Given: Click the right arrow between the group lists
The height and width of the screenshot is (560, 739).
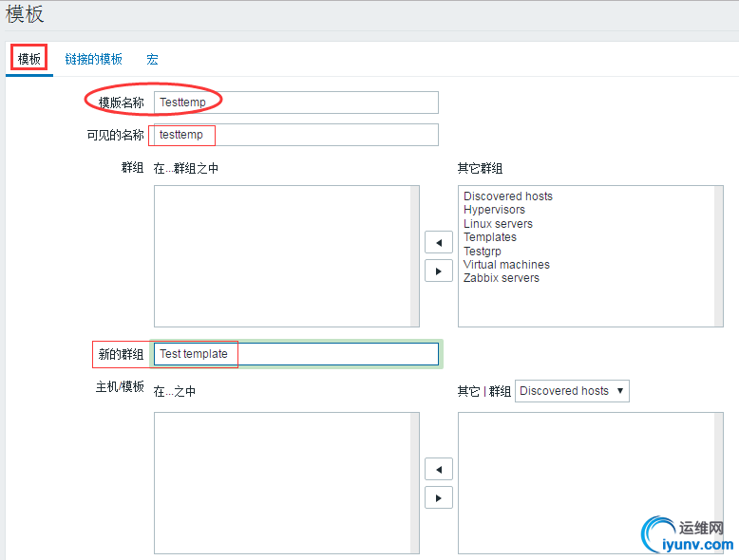Looking at the screenshot, I should [438, 271].
